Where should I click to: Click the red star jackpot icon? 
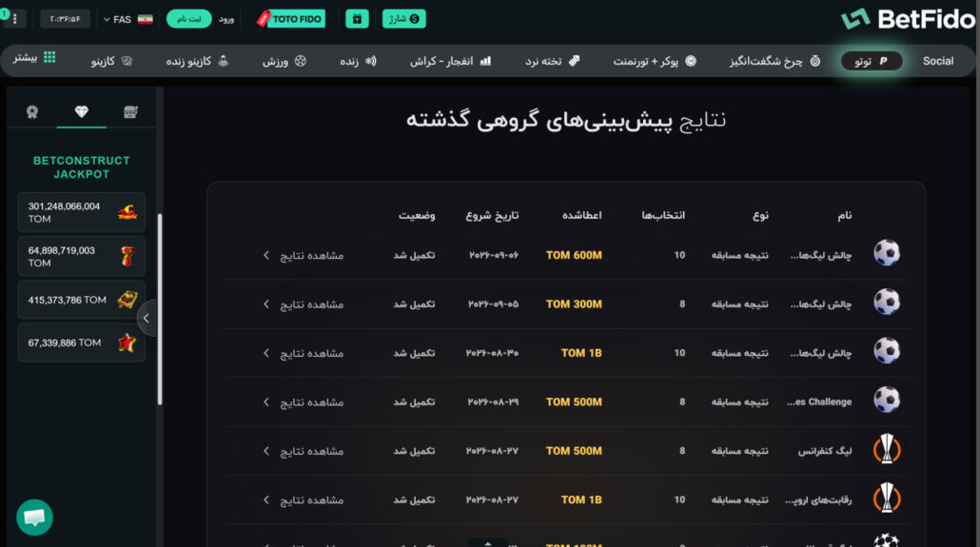(127, 342)
